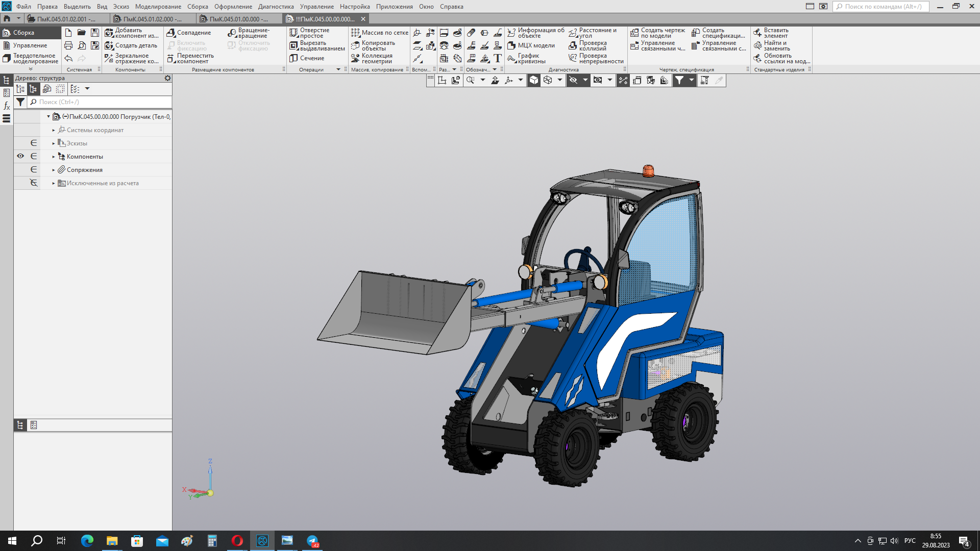This screenshot has width=980, height=551.
Task: Click Твердотельное моделирование toolset button
Action: click(31, 59)
